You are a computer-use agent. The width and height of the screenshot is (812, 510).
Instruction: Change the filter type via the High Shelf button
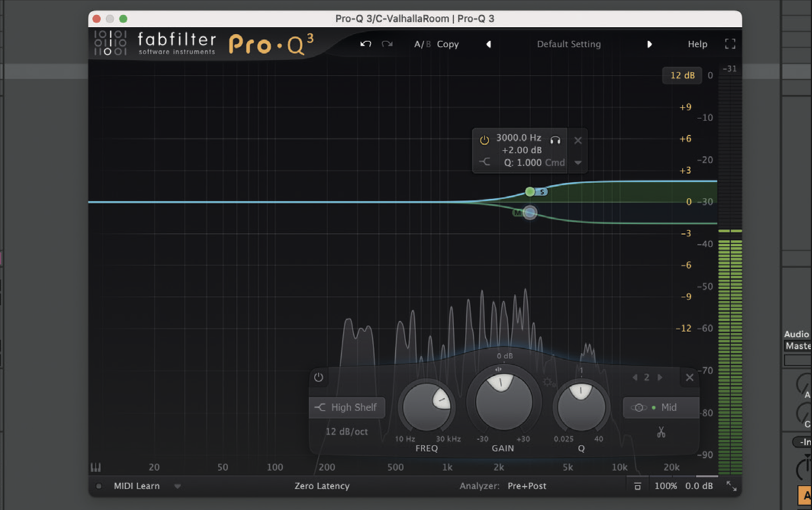click(x=346, y=407)
